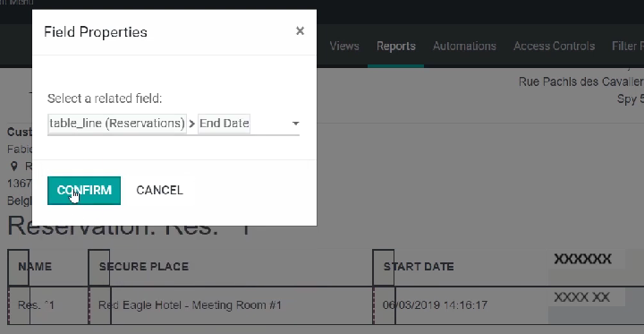Select the START DATE column header
The height and width of the screenshot is (334, 644).
(x=419, y=267)
